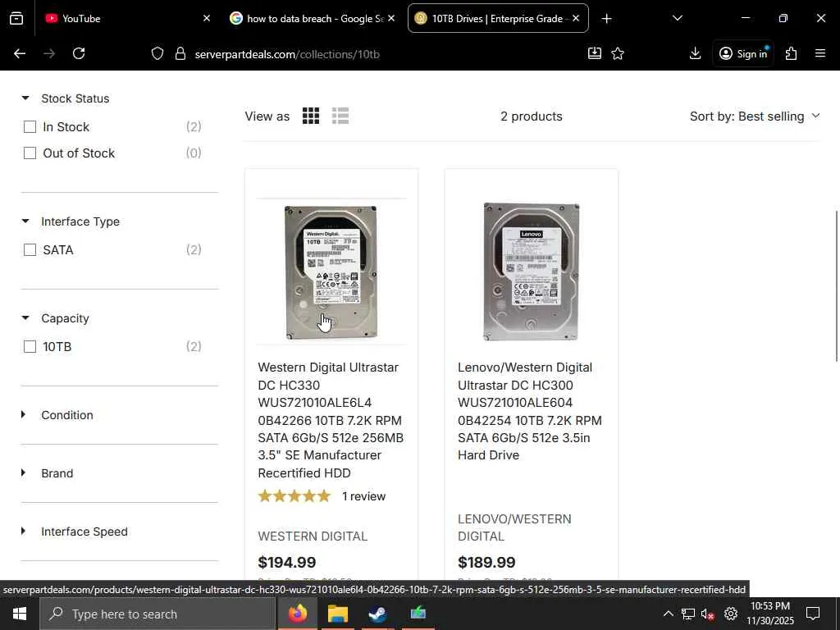Bookmark this page with the star icon

point(618,53)
